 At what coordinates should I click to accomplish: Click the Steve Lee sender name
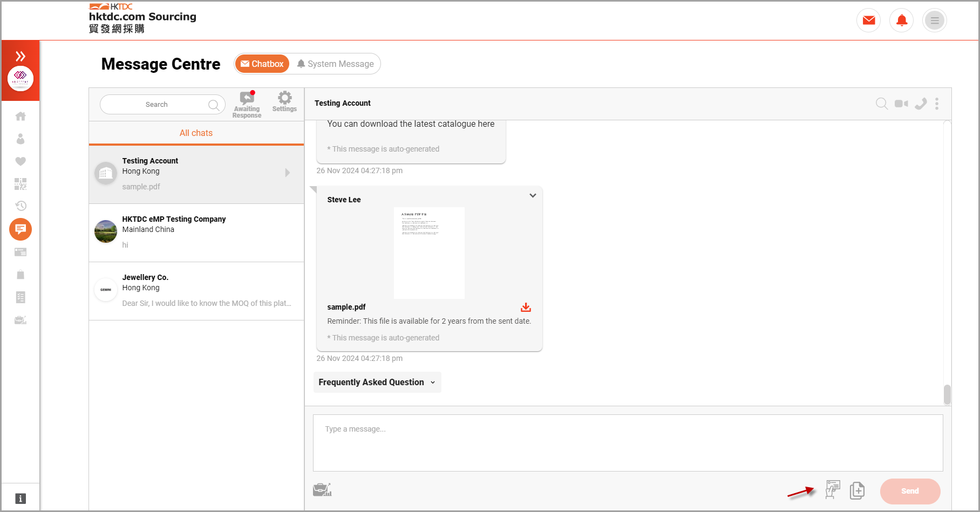344,200
